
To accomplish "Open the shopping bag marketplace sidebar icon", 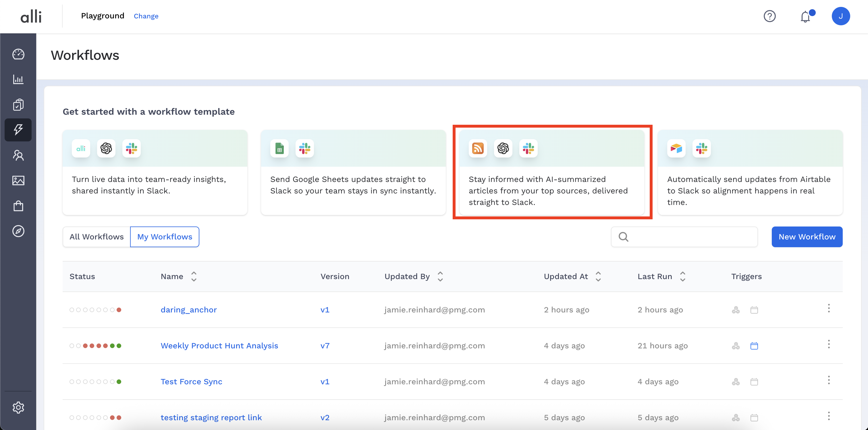I will click(18, 206).
